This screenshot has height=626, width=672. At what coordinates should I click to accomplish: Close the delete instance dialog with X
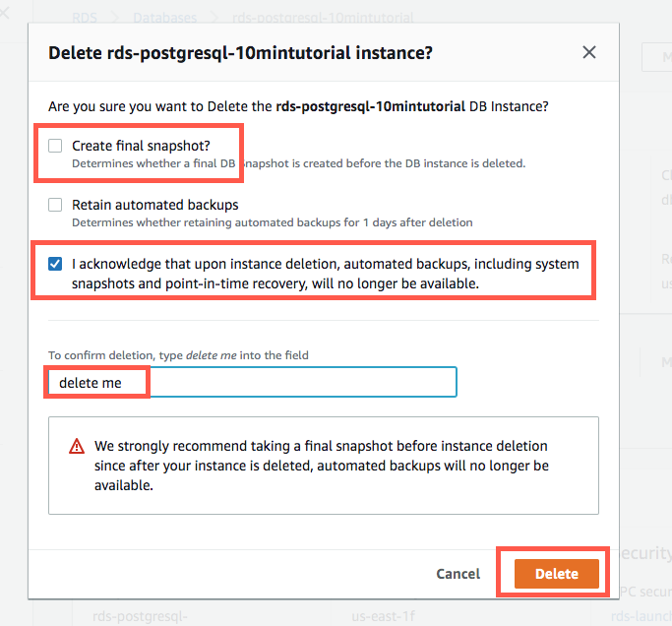point(589,52)
